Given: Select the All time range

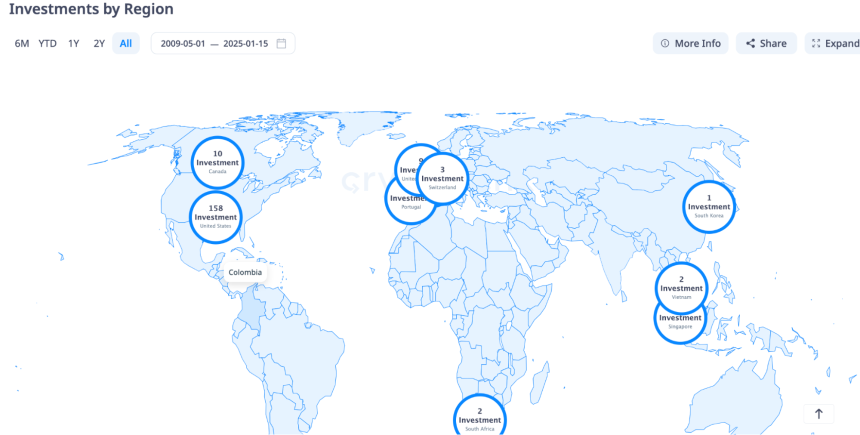Looking at the screenshot, I should (x=126, y=43).
